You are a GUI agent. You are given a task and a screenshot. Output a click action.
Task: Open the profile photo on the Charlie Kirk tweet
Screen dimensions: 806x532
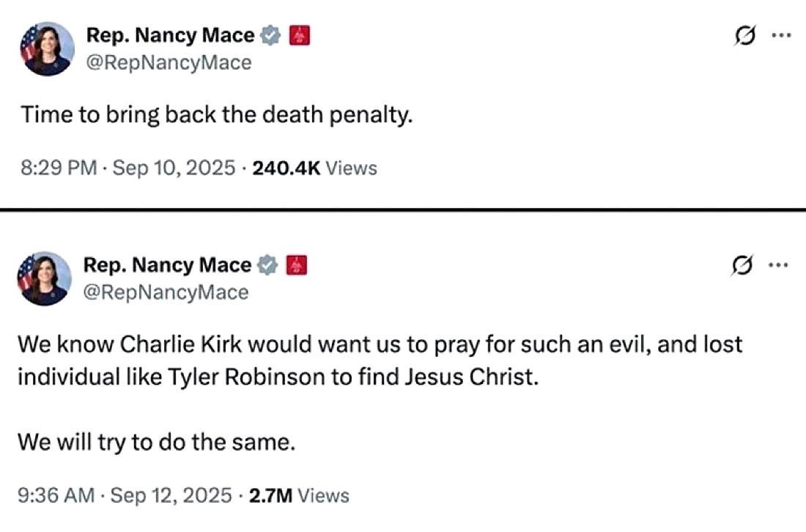[x=45, y=278]
